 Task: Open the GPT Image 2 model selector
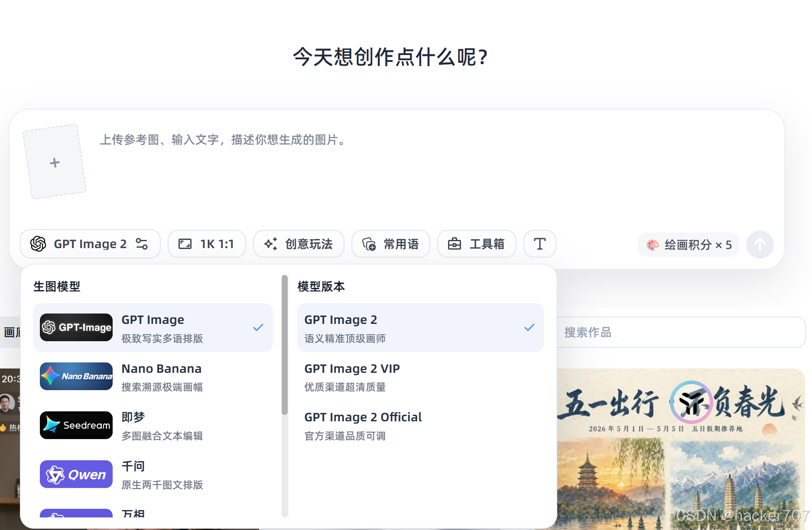(x=90, y=244)
